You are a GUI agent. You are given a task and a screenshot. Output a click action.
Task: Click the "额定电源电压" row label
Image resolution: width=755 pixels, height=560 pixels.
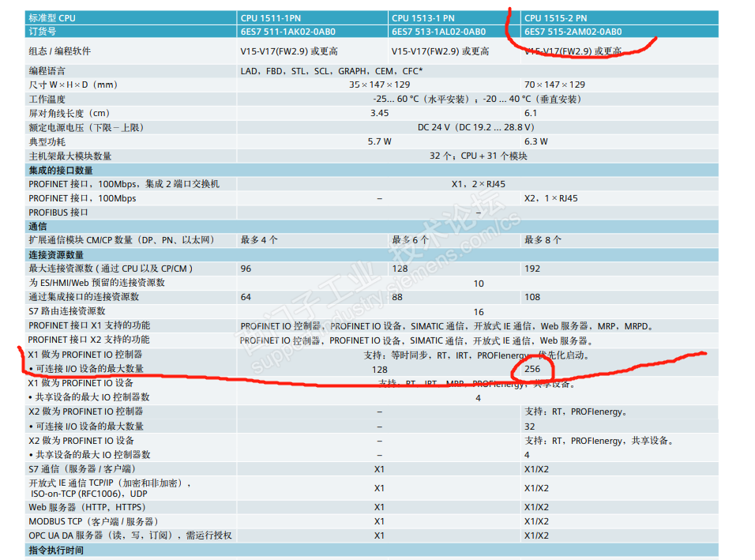[86, 128]
